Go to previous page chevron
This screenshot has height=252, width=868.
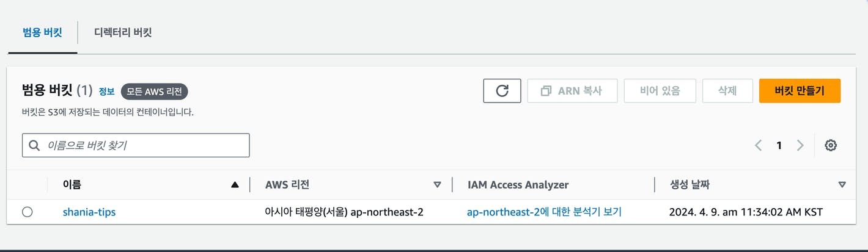click(758, 145)
